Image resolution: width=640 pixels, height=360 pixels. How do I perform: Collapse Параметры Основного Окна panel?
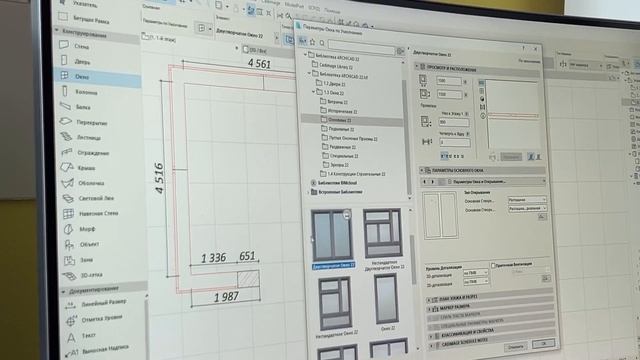click(422, 170)
